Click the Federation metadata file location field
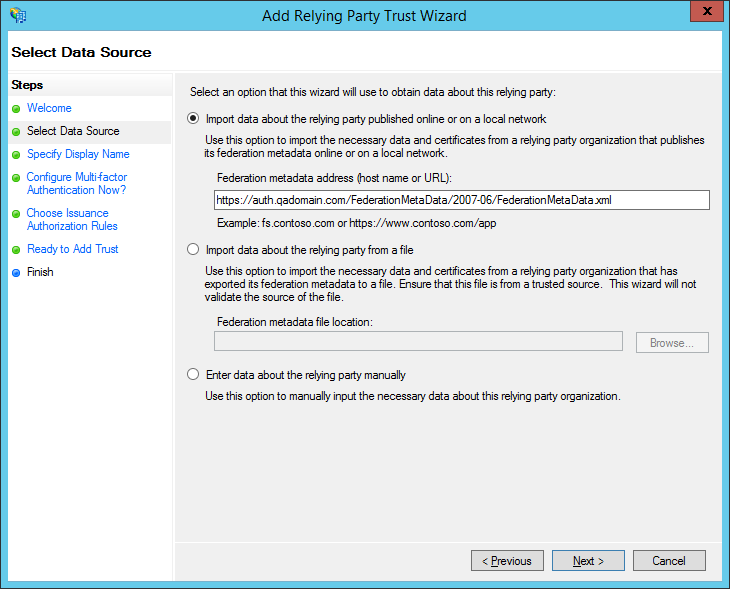The height and width of the screenshot is (589, 730). point(419,342)
